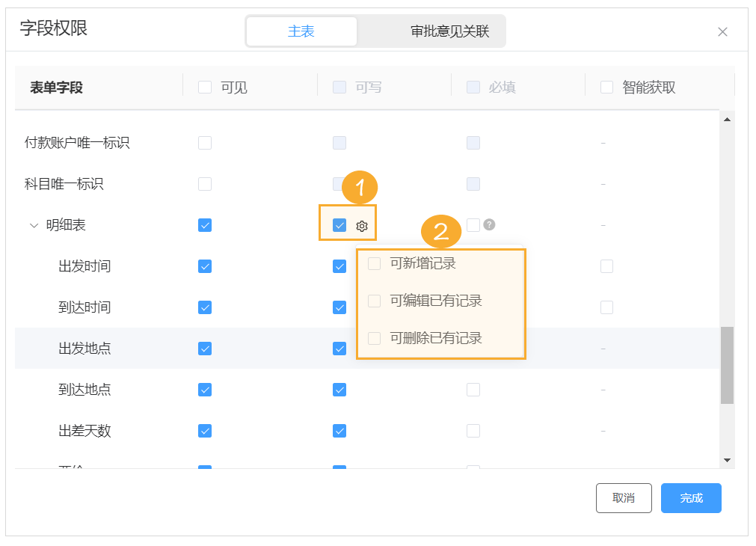This screenshot has width=756, height=546.
Task: Enable 智能获取 for the 到达时间 row
Action: (x=606, y=307)
